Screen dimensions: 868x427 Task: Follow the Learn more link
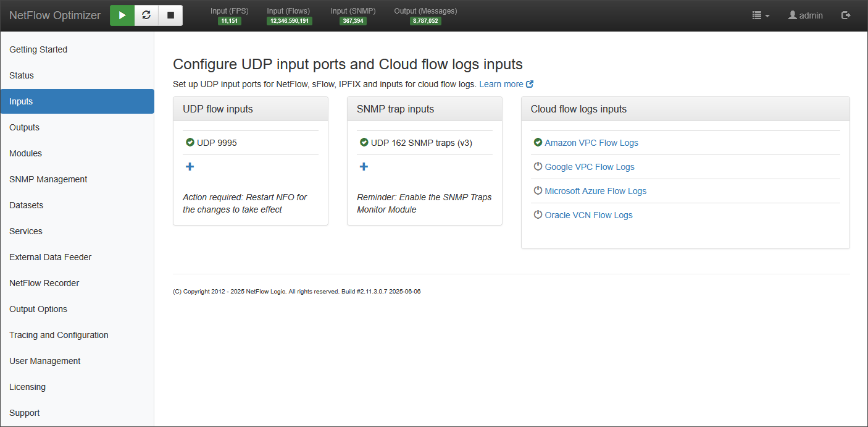pyautogui.click(x=501, y=84)
